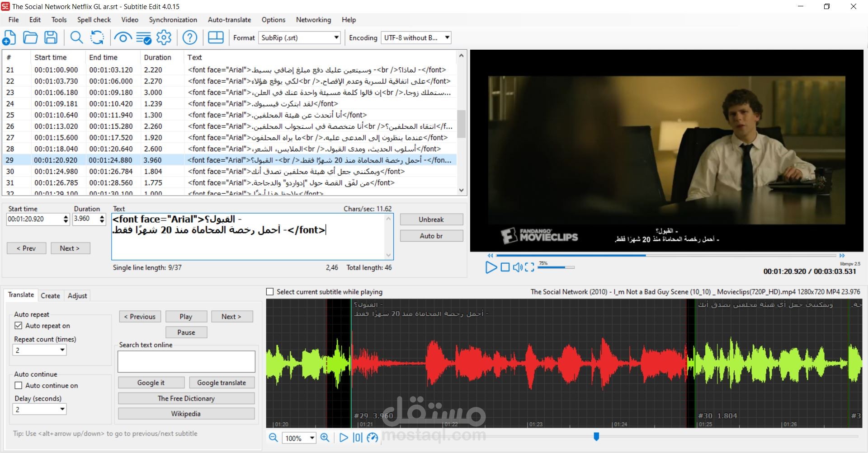This screenshot has width=868, height=453.
Task: Stop the video playback
Action: [x=505, y=267]
